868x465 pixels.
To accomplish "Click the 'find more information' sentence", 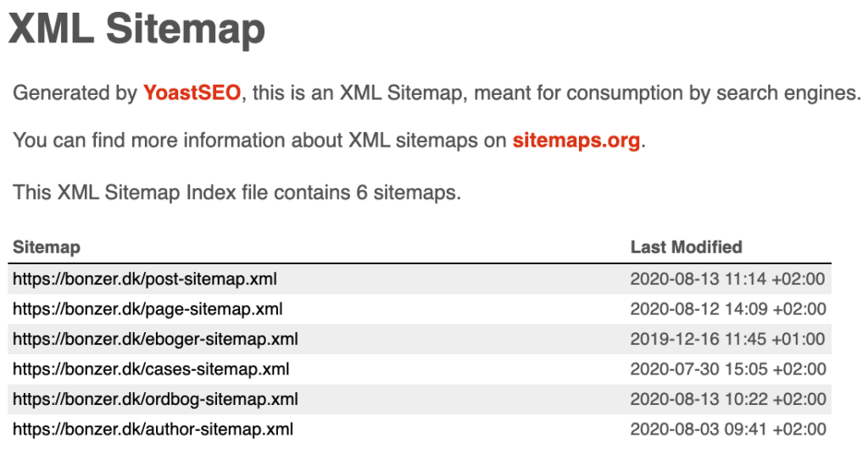I will point(330,141).
